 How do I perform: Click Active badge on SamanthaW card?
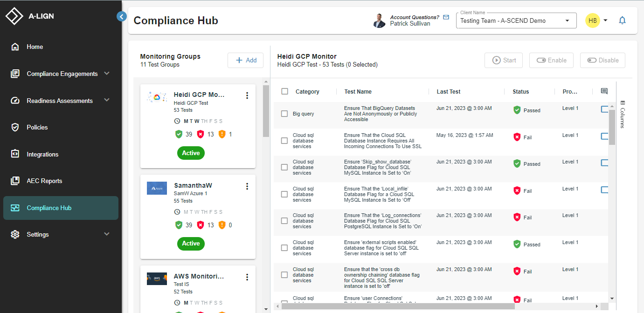[x=191, y=244]
